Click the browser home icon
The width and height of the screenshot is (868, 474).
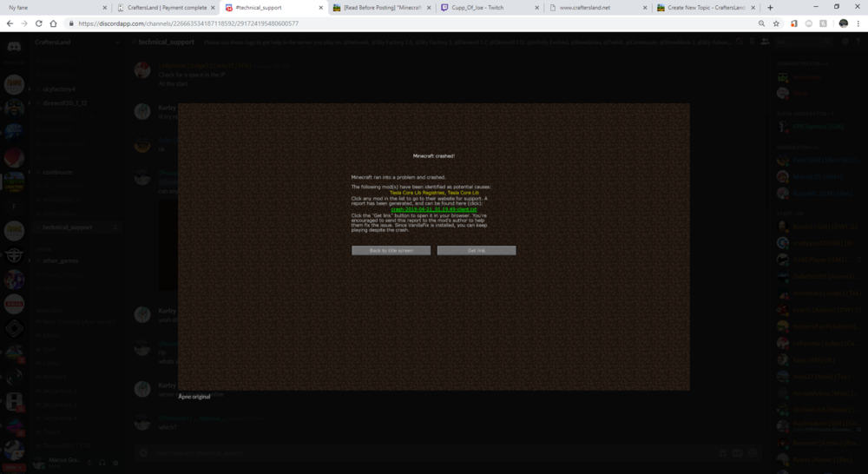(55, 23)
